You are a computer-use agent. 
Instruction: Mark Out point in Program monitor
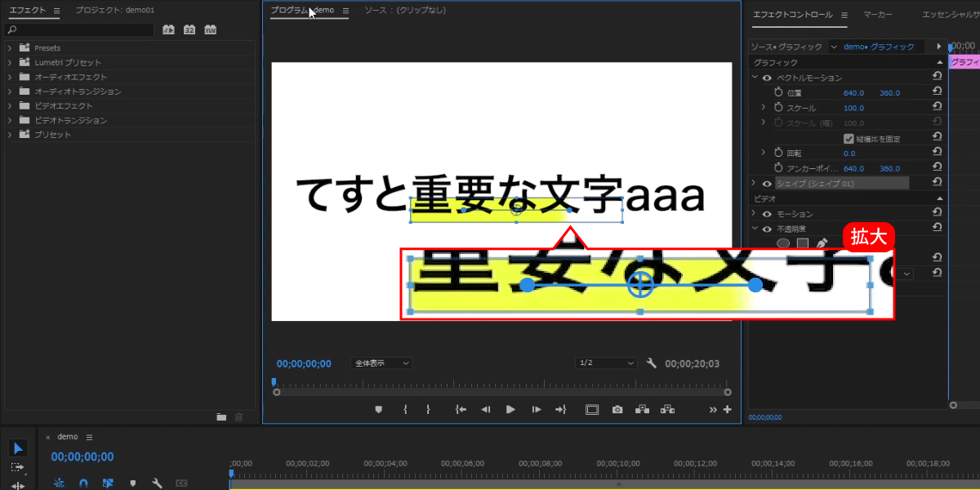click(428, 409)
